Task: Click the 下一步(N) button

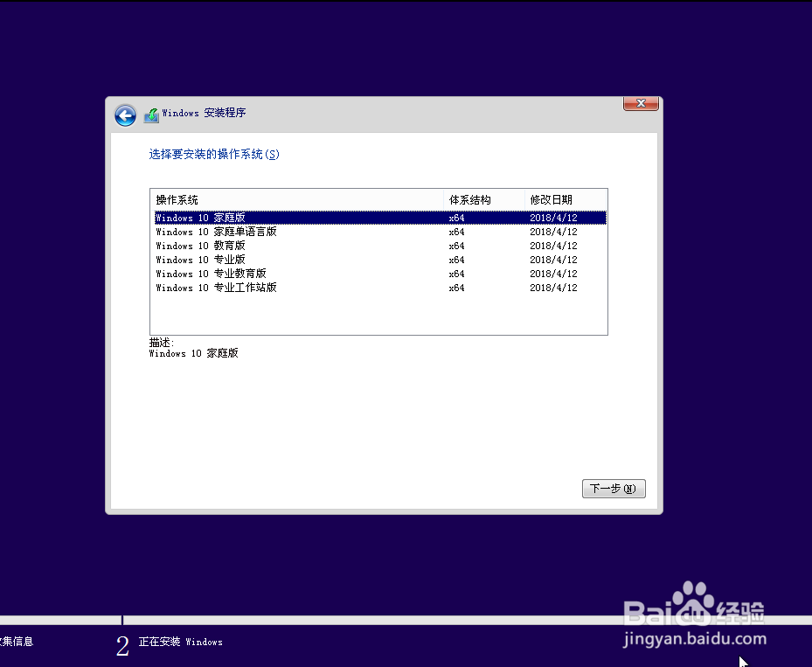Action: pos(614,489)
